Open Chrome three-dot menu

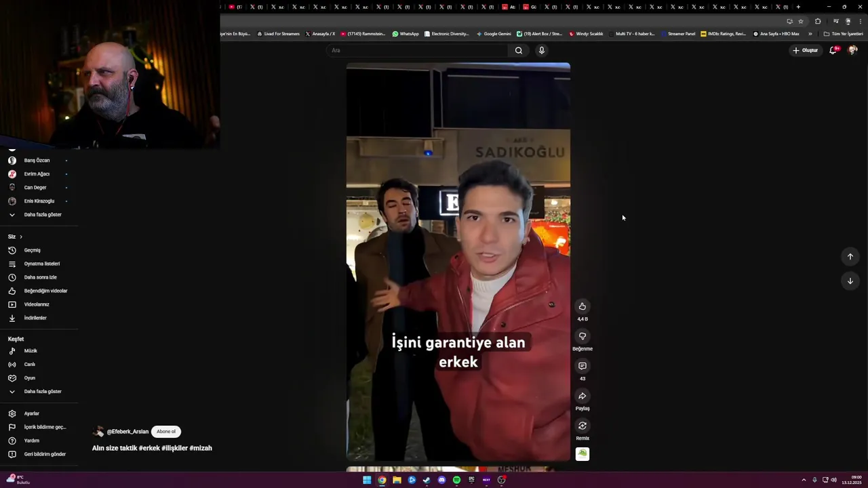pos(860,21)
